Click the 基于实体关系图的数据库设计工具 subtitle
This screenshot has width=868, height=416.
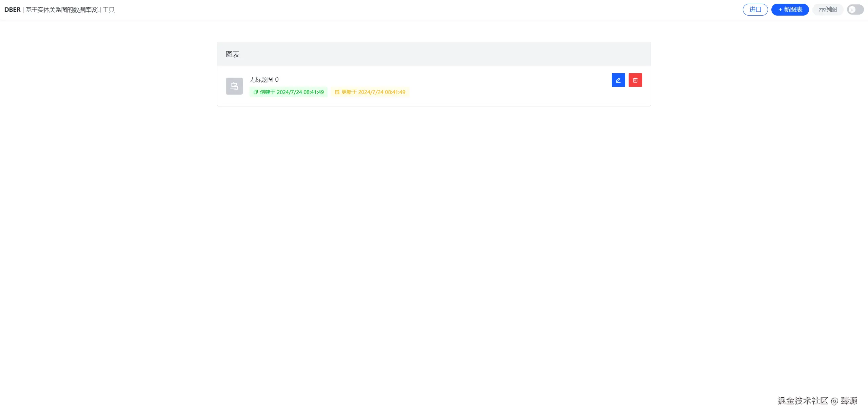(70, 10)
